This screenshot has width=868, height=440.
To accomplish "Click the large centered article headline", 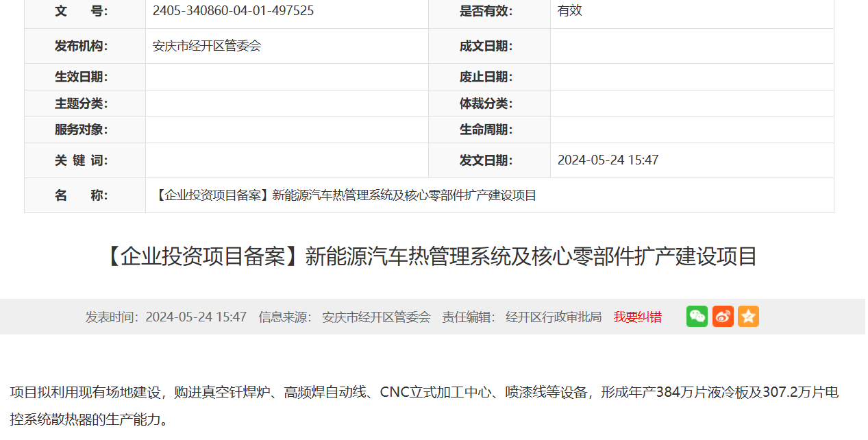I will click(x=432, y=256).
